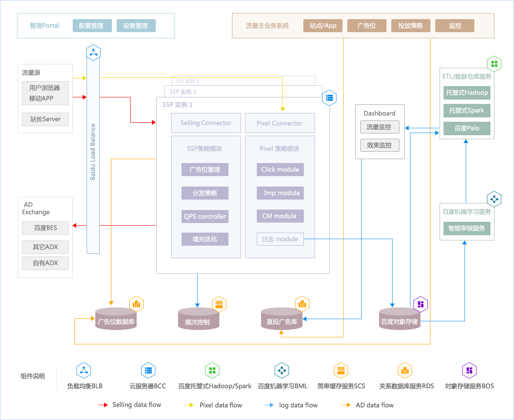This screenshot has width=514, height=420.
Task: Click the 站长Server box
Action: [x=45, y=119]
